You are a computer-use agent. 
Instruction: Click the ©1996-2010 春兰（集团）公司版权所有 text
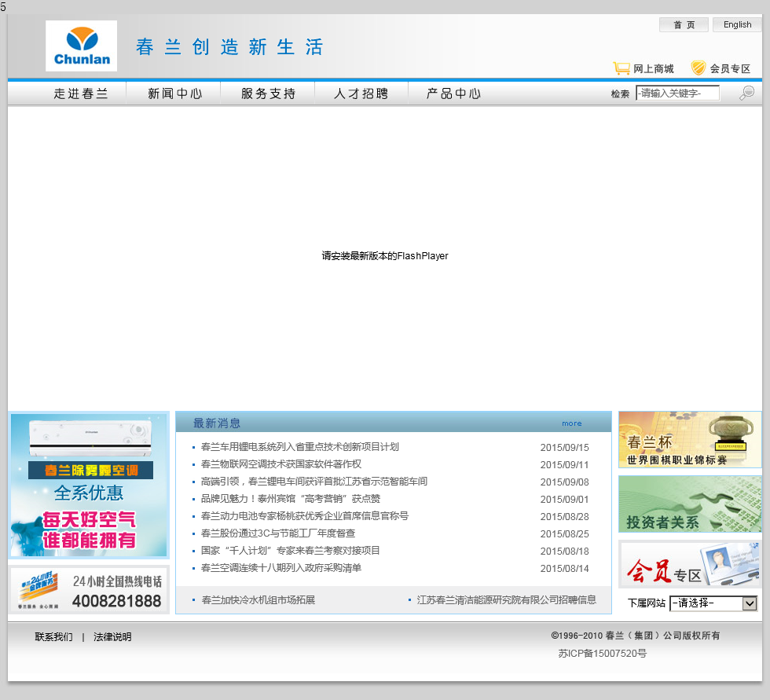point(636,636)
